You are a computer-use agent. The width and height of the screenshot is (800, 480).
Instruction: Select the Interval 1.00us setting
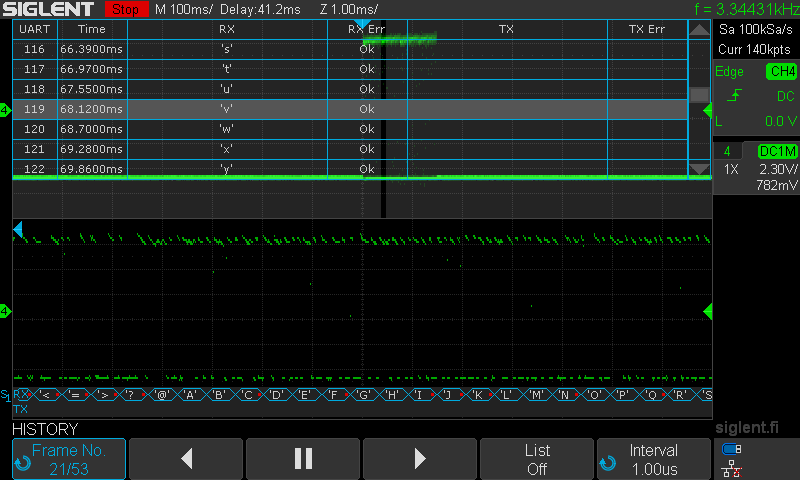pyautogui.click(x=654, y=459)
